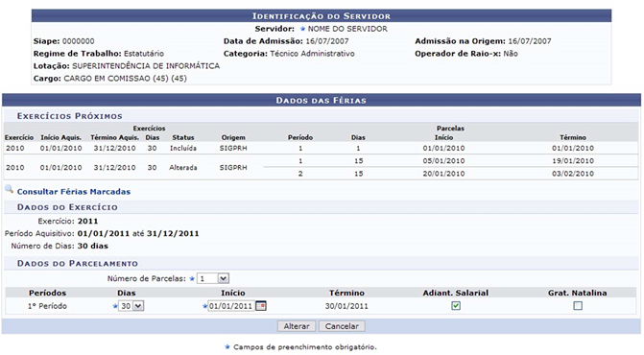The height and width of the screenshot is (355, 644).
Task: Click the required star before the Início field
Action: tap(204, 306)
